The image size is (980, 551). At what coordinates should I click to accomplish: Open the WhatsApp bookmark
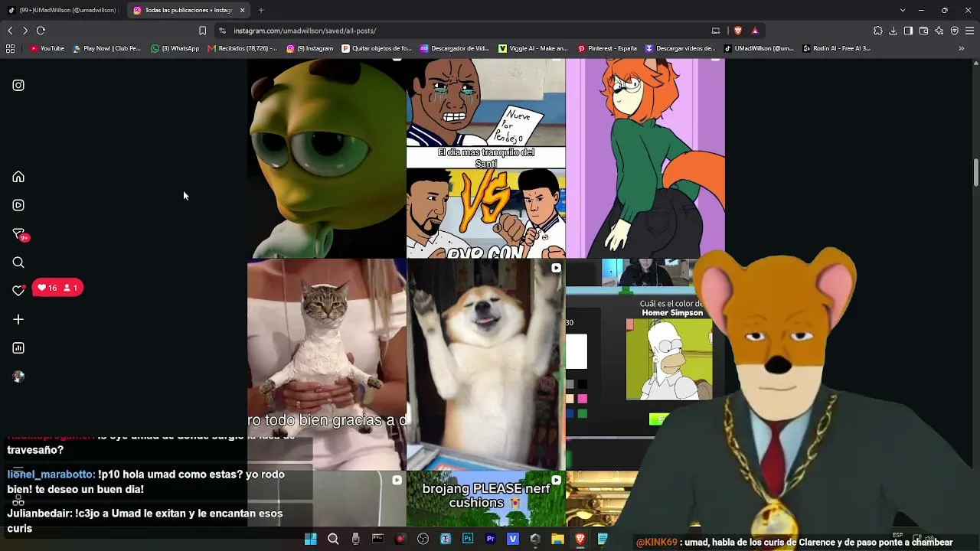point(175,48)
